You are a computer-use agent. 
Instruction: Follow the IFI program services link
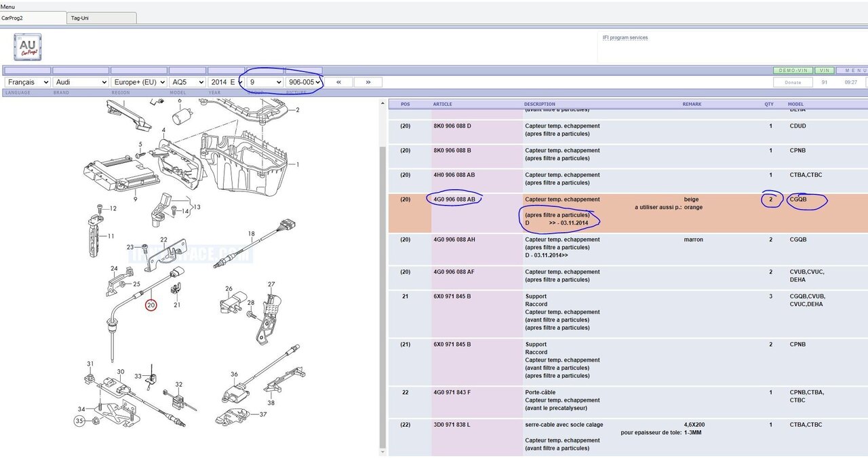[625, 38]
